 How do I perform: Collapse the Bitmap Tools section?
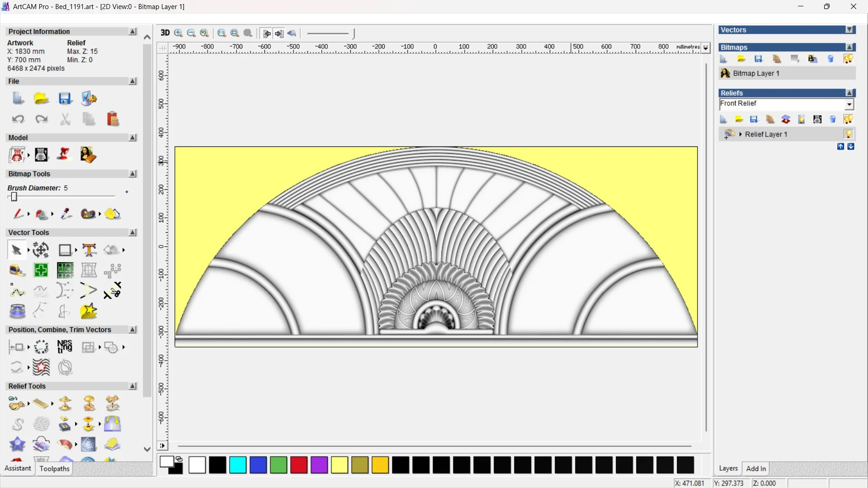pos(132,174)
